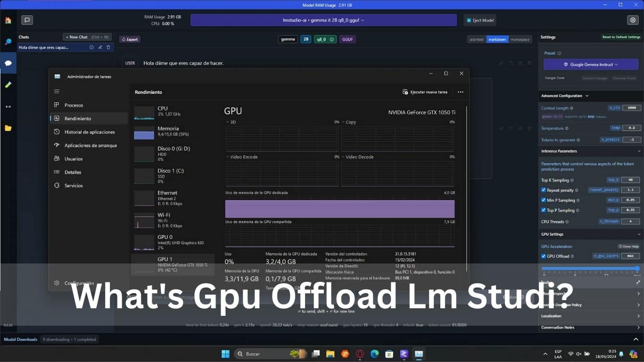644x362 pixels.
Task: Open LM Studio settings gear icon
Action: 633,20
